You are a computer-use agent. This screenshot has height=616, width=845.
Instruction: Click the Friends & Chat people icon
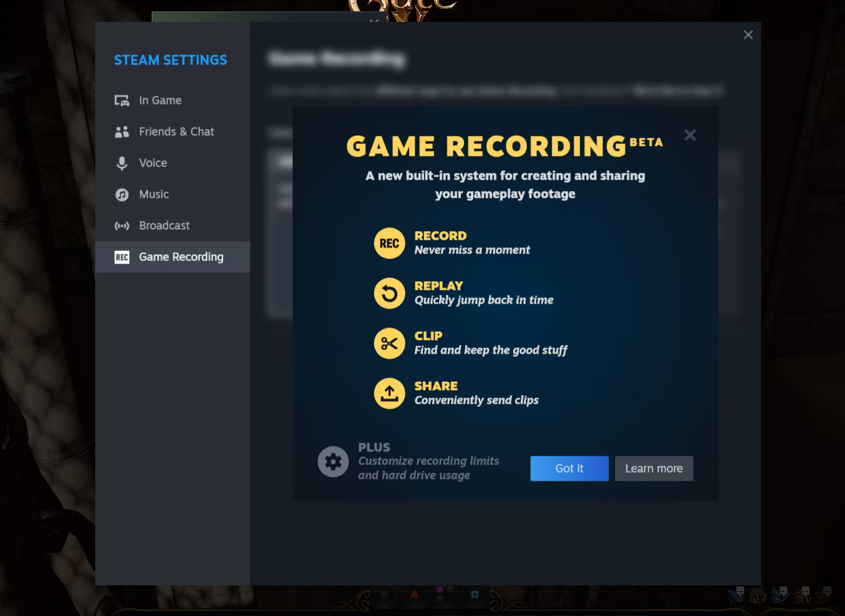(122, 131)
